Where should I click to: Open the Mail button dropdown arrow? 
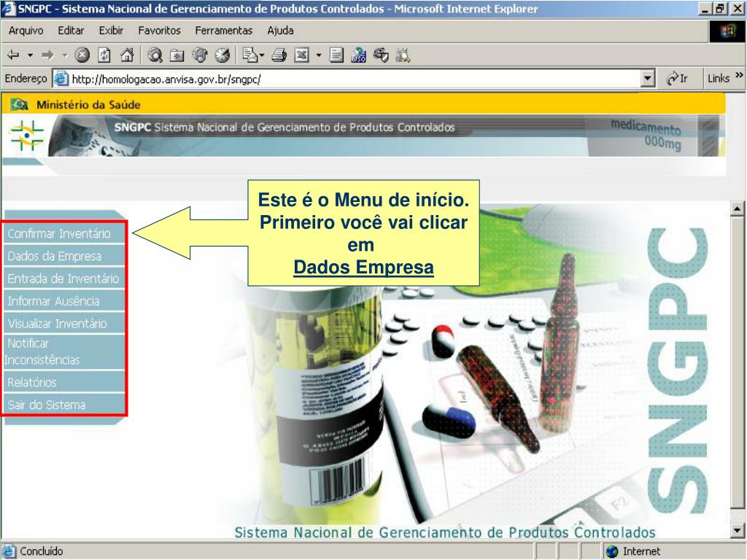[262, 55]
